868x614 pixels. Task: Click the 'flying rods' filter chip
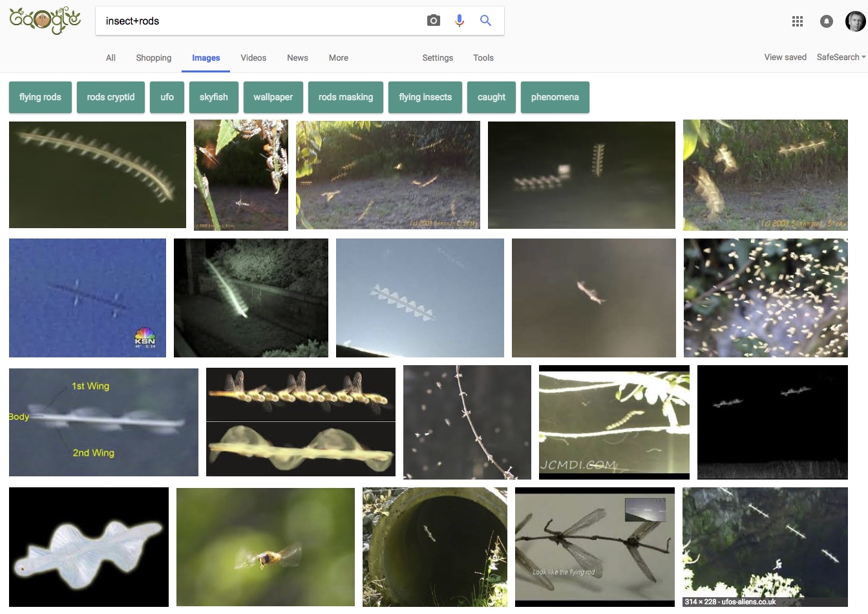click(x=40, y=97)
